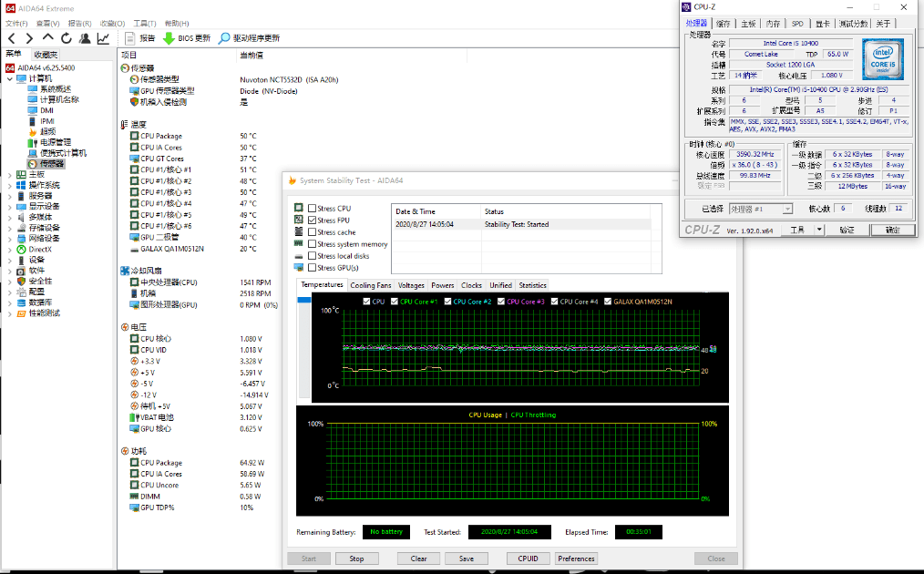This screenshot has width=924, height=574.
Task: Open 便携式计算机 tree entry
Action: click(63, 153)
